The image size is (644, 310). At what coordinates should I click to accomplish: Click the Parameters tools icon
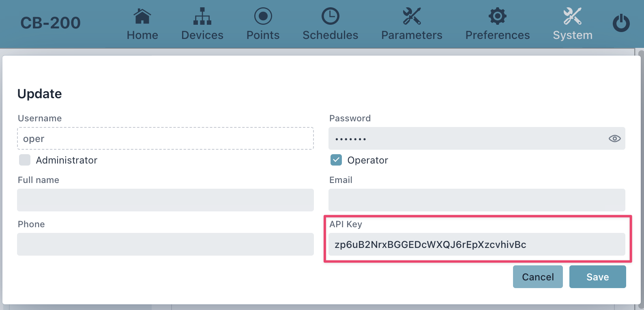412,16
